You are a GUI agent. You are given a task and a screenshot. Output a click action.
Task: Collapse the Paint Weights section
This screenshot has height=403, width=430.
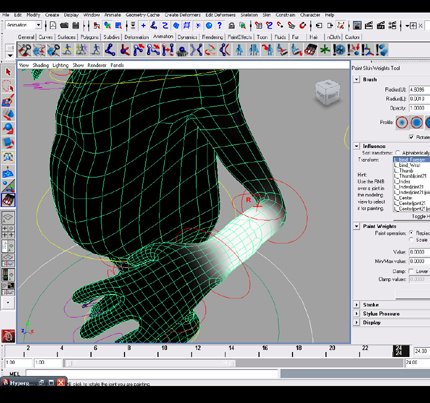point(357,226)
